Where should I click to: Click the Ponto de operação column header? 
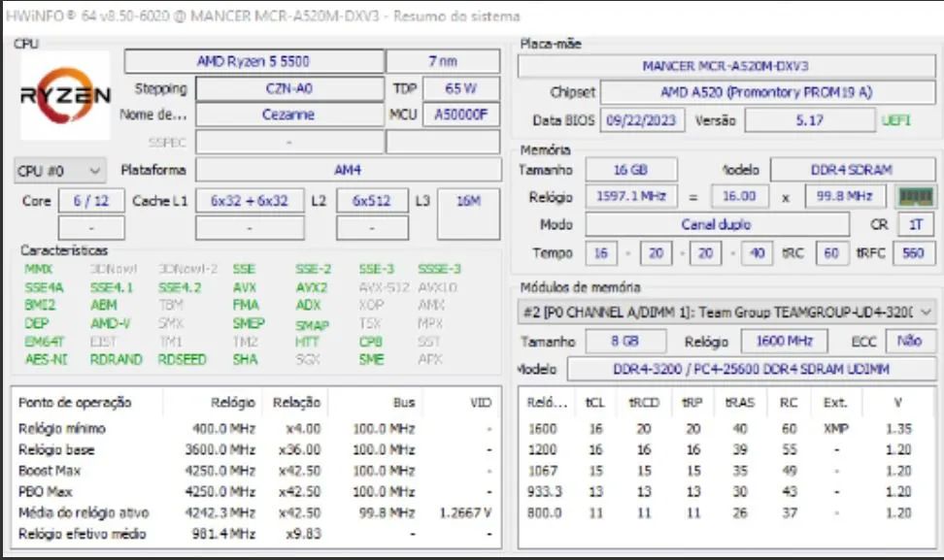pyautogui.click(x=75, y=403)
